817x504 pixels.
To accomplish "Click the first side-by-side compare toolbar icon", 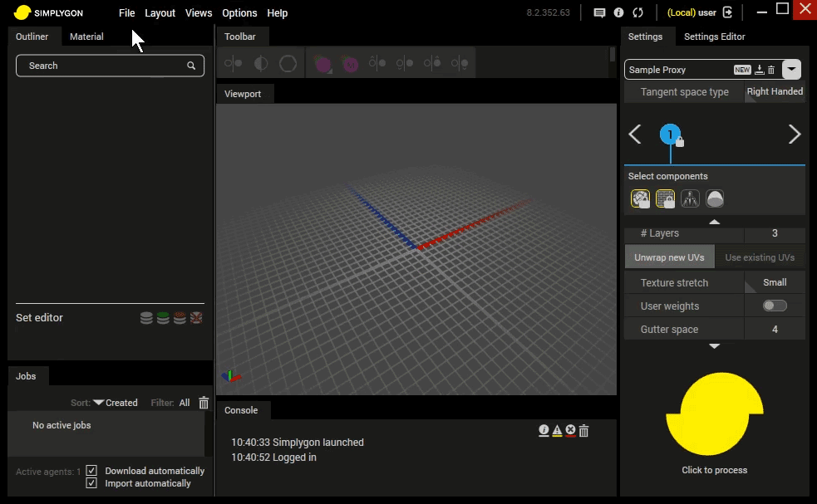I will pyautogui.click(x=233, y=64).
